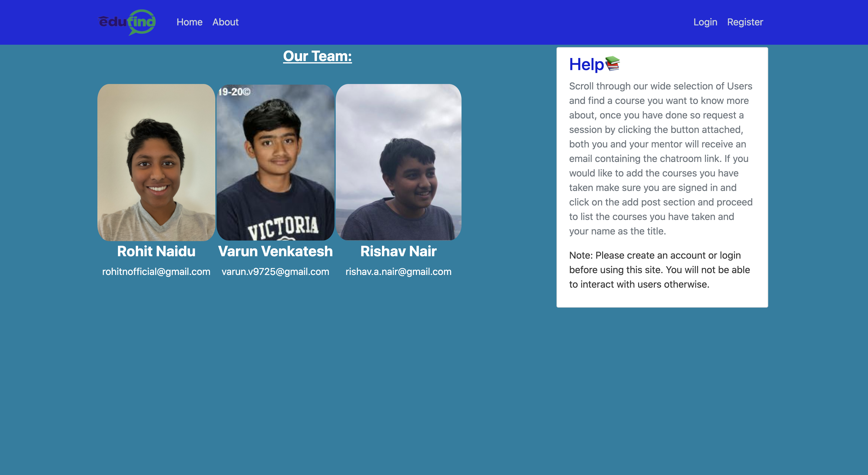868x475 pixels.
Task: Click the books emoji beside Help
Action: [x=612, y=64]
